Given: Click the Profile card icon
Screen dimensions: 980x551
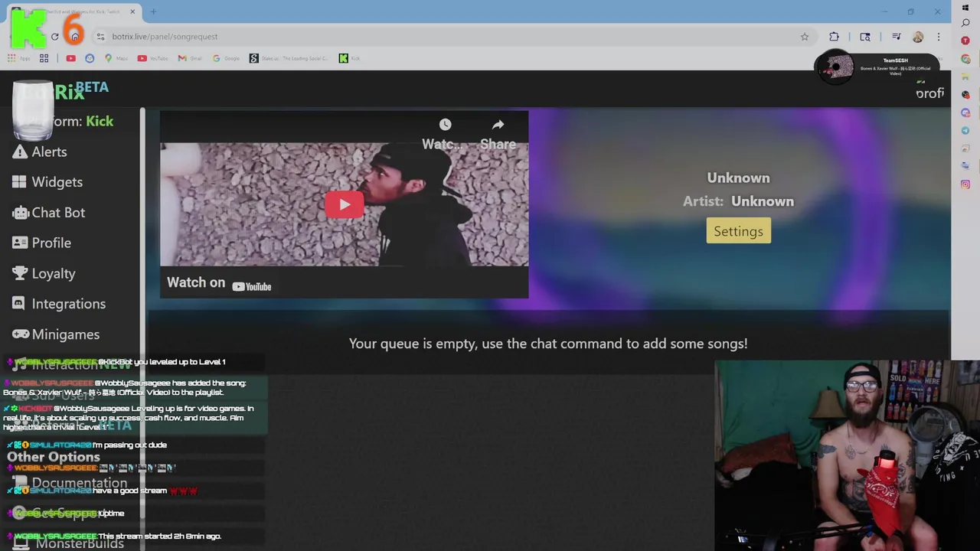Looking at the screenshot, I should point(20,243).
